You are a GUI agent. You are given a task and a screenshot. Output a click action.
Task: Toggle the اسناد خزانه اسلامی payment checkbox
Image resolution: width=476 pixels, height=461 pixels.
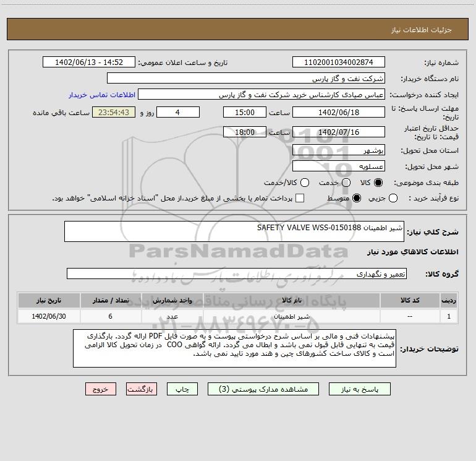point(300,198)
